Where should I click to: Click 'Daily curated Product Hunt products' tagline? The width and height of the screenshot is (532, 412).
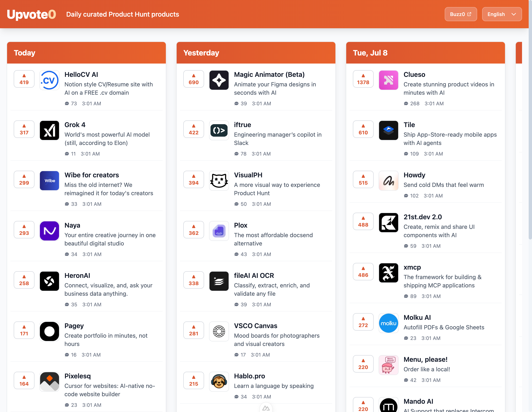click(x=123, y=14)
